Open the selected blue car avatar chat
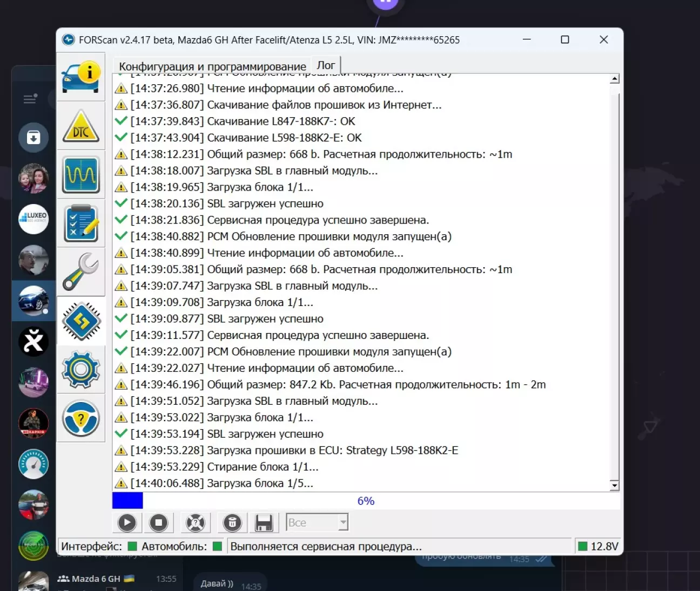The image size is (700, 591). (33, 301)
